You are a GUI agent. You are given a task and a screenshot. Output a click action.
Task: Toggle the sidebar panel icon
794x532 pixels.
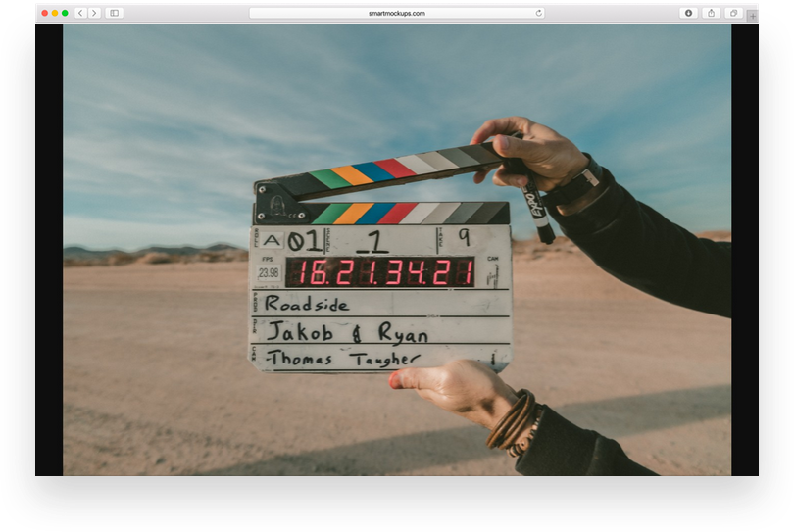pyautogui.click(x=114, y=13)
